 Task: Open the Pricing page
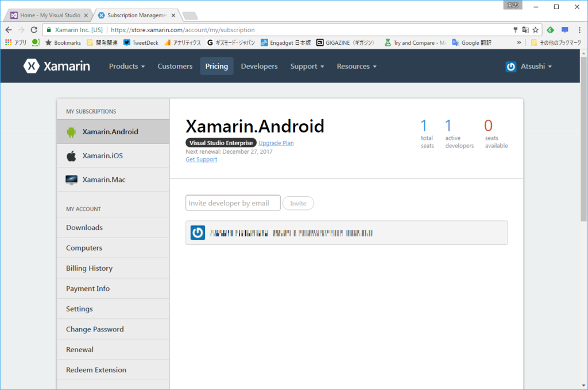216,67
